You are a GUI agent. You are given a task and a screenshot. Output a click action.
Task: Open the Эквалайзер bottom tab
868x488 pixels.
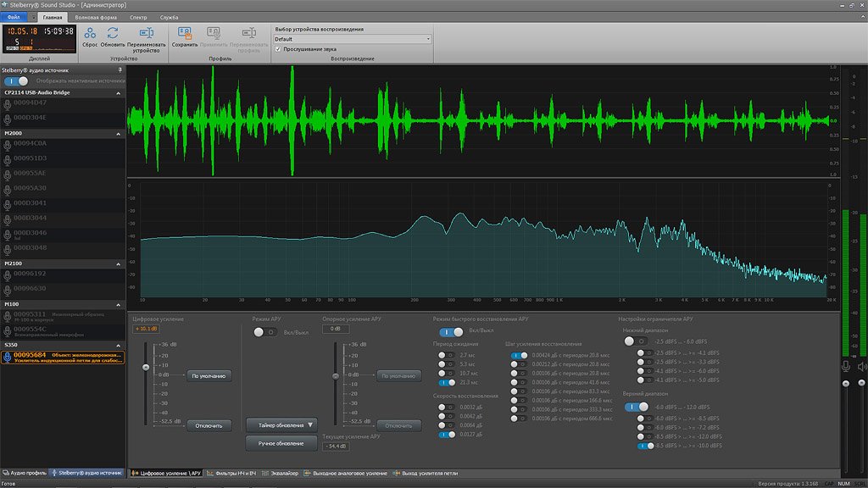(x=284, y=473)
